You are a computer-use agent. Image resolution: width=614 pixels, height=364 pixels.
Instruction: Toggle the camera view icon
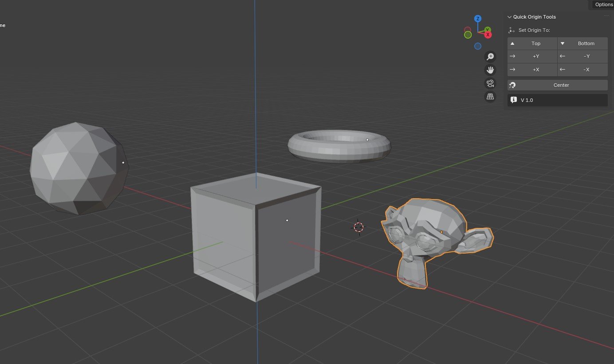(x=490, y=83)
